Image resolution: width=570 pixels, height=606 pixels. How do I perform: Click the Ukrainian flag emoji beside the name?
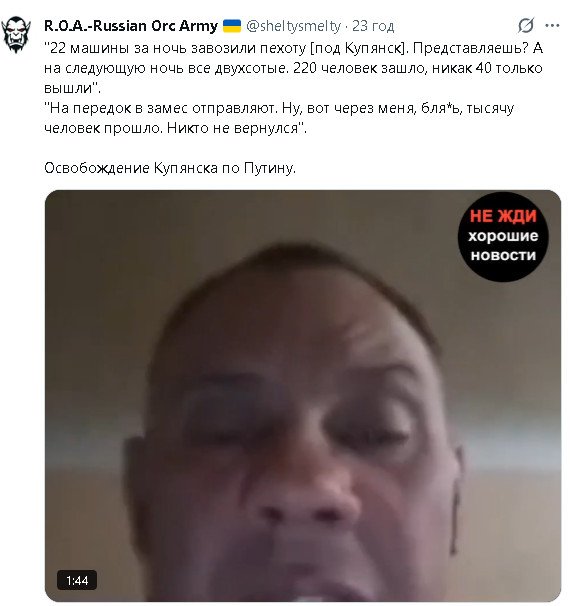tap(232, 26)
